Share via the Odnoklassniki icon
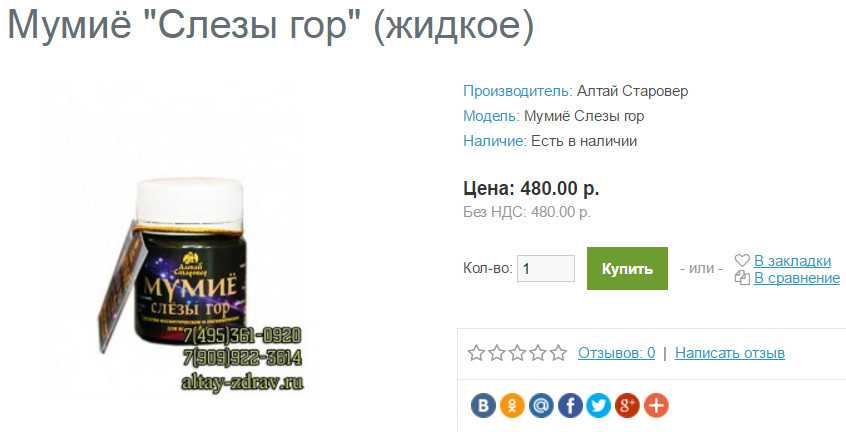The width and height of the screenshot is (846, 432). pyautogui.click(x=512, y=406)
